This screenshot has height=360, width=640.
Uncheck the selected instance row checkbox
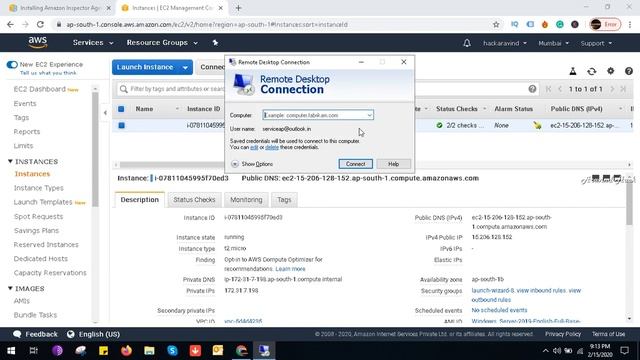point(121,125)
